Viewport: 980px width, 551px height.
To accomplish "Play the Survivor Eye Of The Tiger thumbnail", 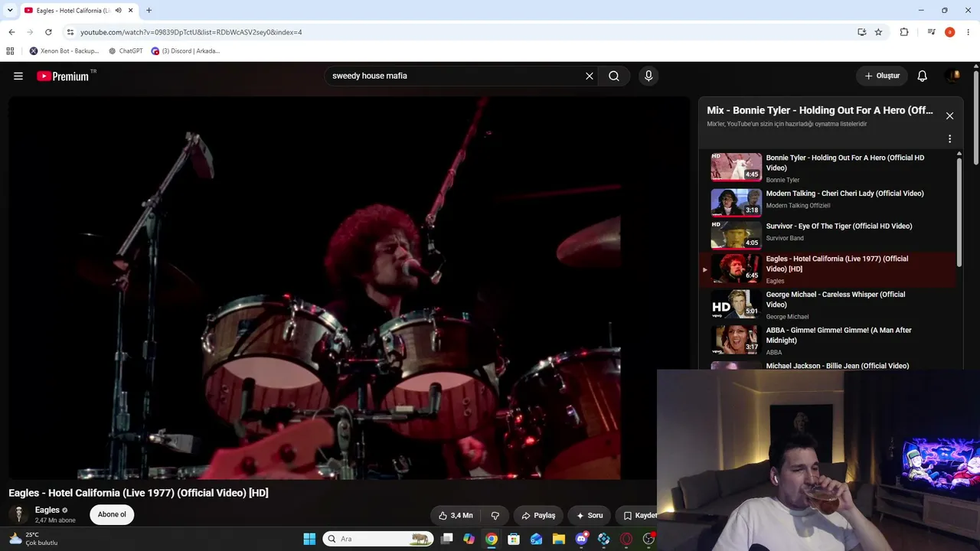I will point(736,235).
